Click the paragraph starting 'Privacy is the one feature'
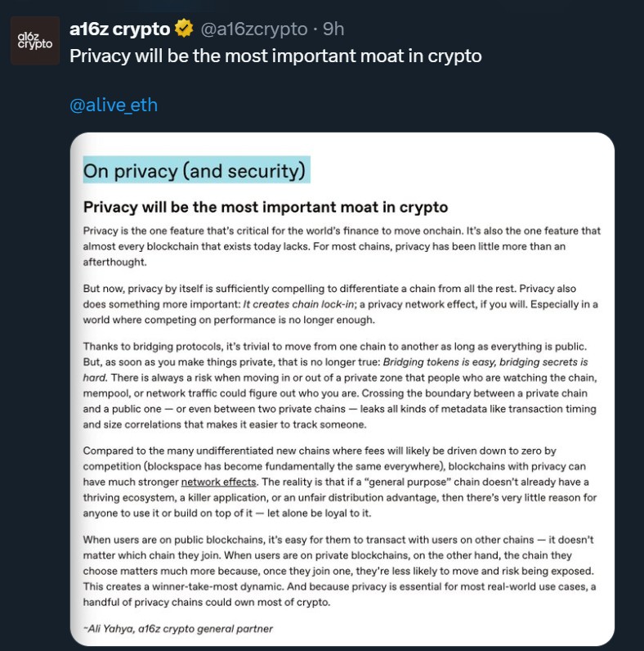The width and height of the screenshot is (644, 651). tap(342, 245)
